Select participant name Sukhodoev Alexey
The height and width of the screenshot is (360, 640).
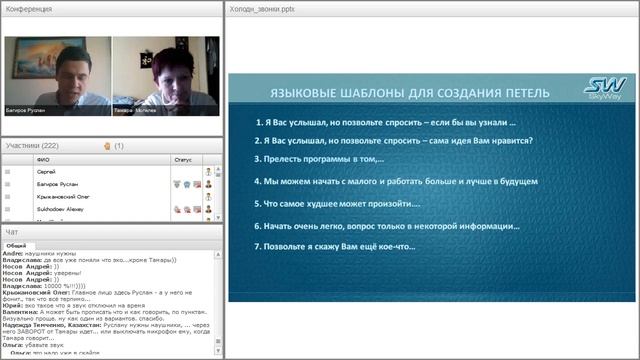click(x=60, y=209)
